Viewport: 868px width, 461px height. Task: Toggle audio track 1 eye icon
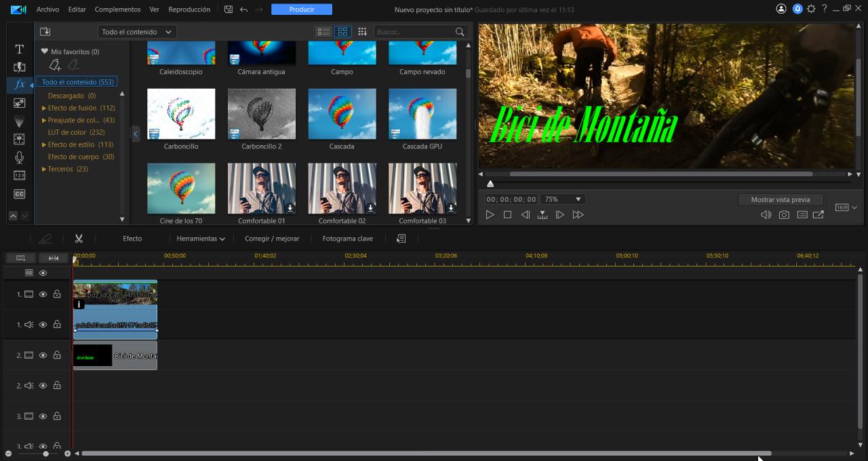tap(43, 325)
